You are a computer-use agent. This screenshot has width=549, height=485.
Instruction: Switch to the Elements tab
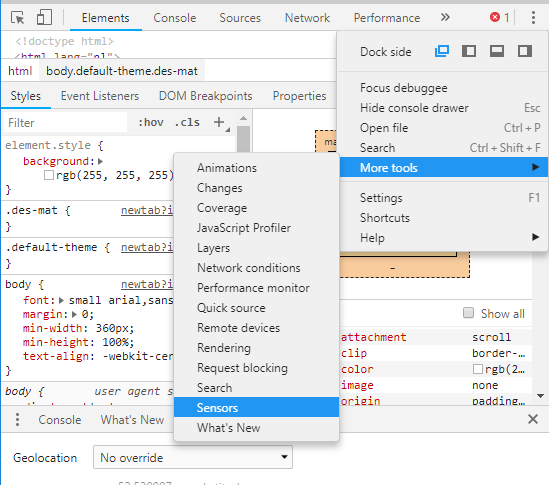pyautogui.click(x=105, y=18)
